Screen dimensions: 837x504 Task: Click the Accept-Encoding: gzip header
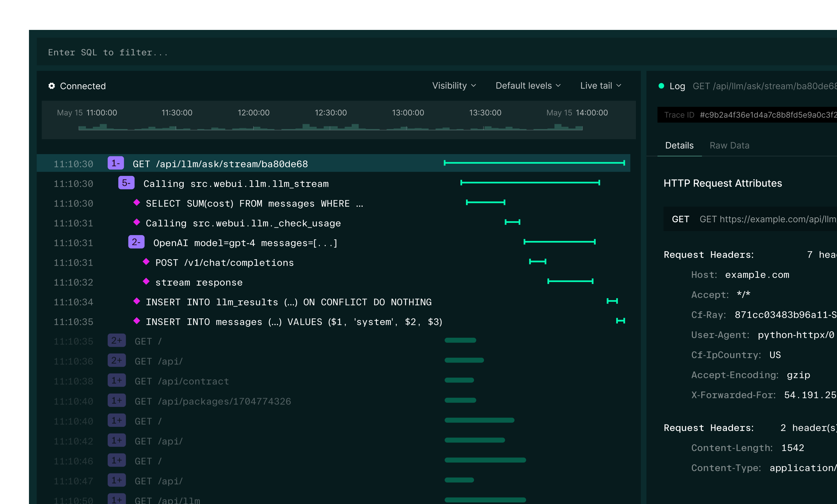tap(750, 375)
